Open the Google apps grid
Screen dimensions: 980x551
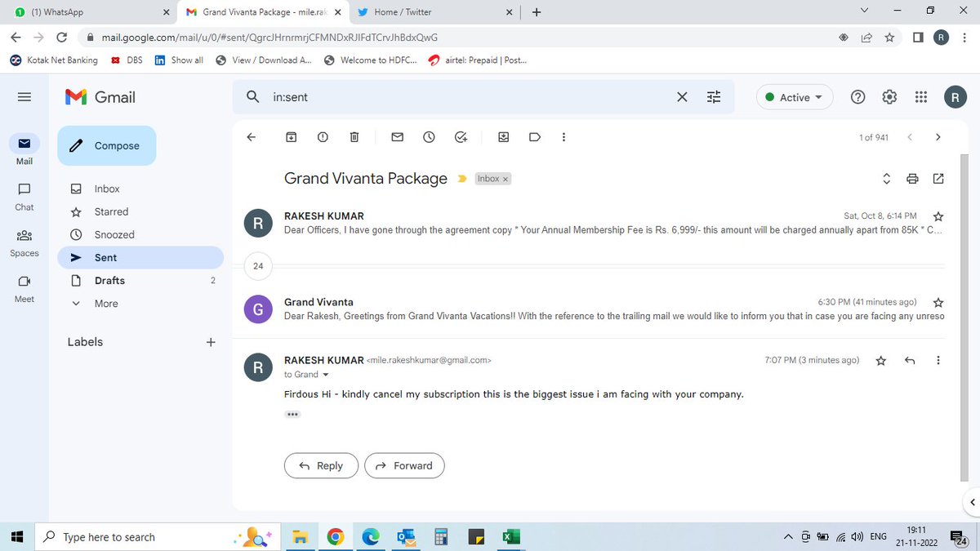click(x=921, y=97)
